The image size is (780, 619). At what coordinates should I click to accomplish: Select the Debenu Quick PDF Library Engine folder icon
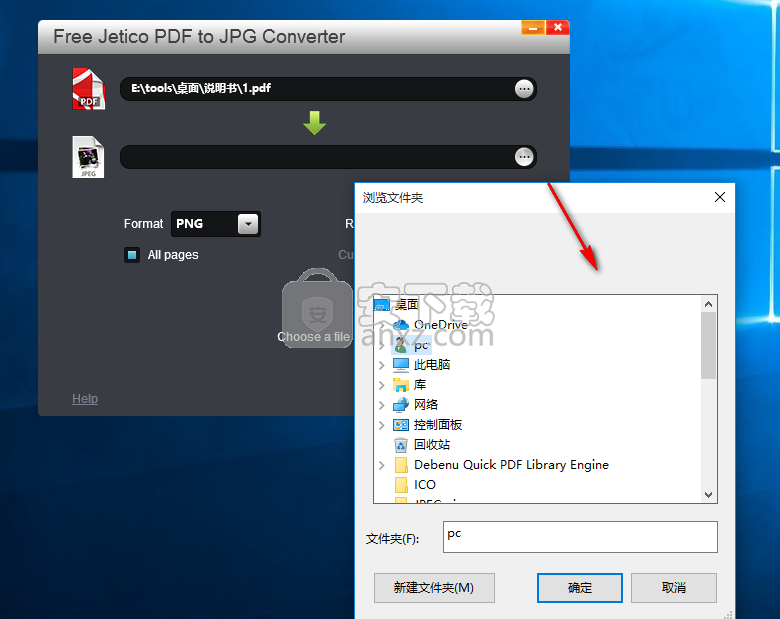click(401, 465)
